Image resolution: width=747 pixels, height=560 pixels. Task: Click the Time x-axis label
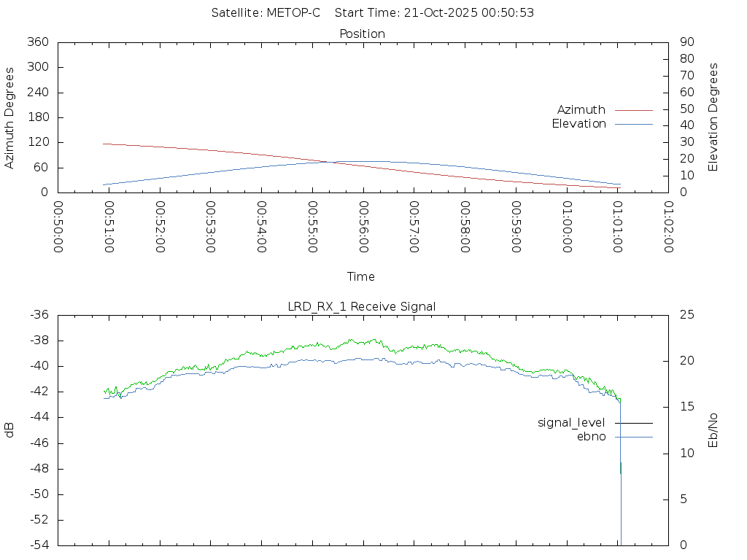(361, 277)
